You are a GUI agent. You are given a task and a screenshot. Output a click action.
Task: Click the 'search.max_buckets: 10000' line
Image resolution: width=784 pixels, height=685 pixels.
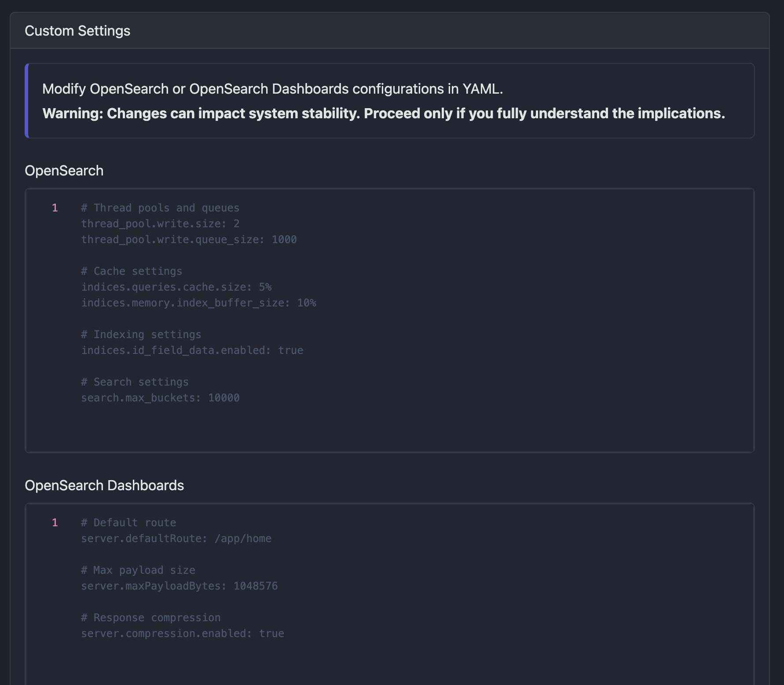pyautogui.click(x=160, y=398)
